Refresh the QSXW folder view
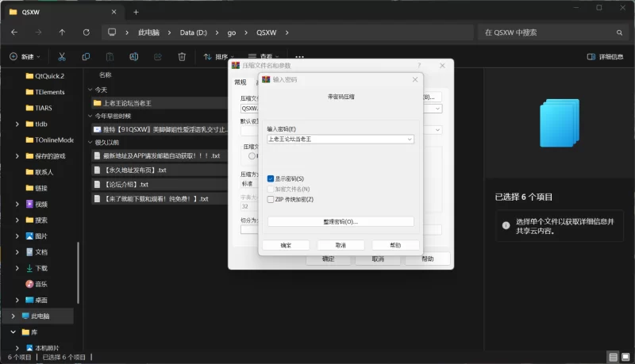The image size is (635, 364). click(87, 33)
